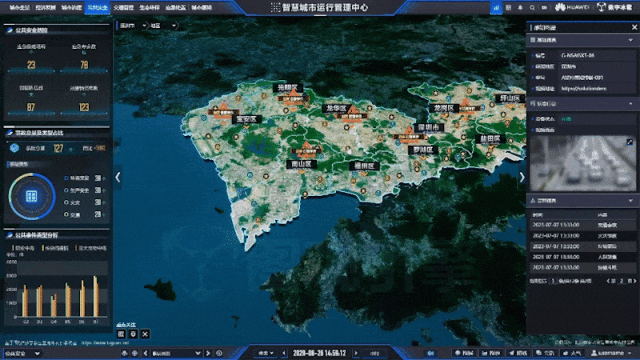Select the top legend radio circle in donut list
The width and height of the screenshot is (640, 360).
pyautogui.click(x=66, y=178)
